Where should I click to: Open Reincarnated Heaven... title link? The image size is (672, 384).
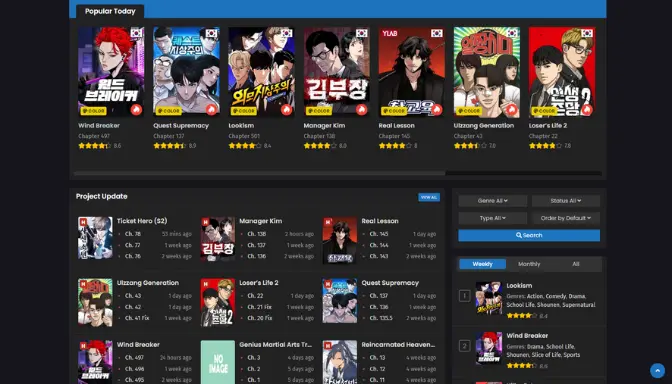pos(398,345)
